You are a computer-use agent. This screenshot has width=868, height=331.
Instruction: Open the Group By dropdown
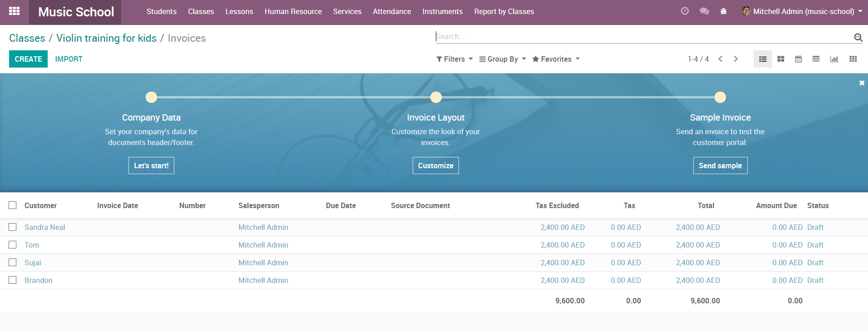pos(503,59)
